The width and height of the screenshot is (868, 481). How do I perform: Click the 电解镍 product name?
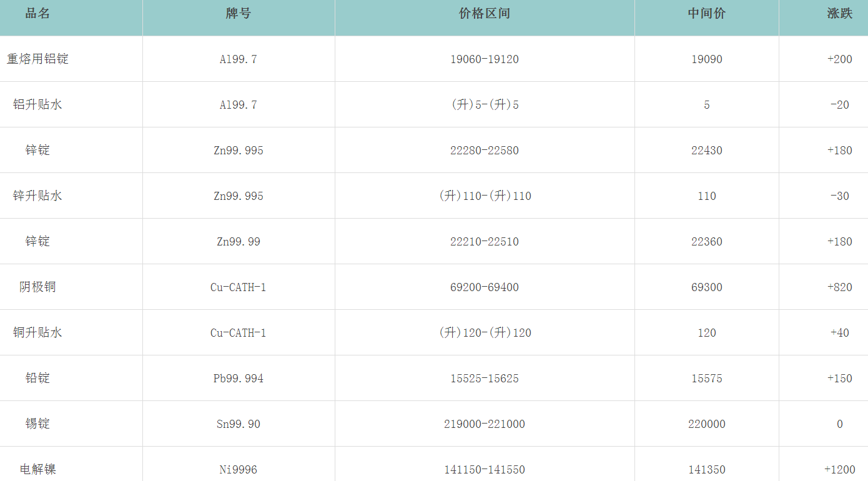[37, 469]
